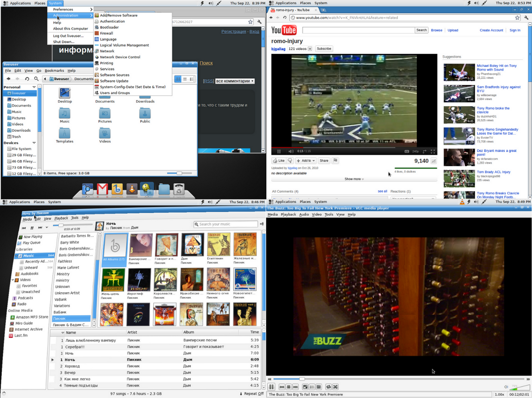Screen dimensions: 532x398
Task: Show video statistics via graph icon
Action: 434,161
